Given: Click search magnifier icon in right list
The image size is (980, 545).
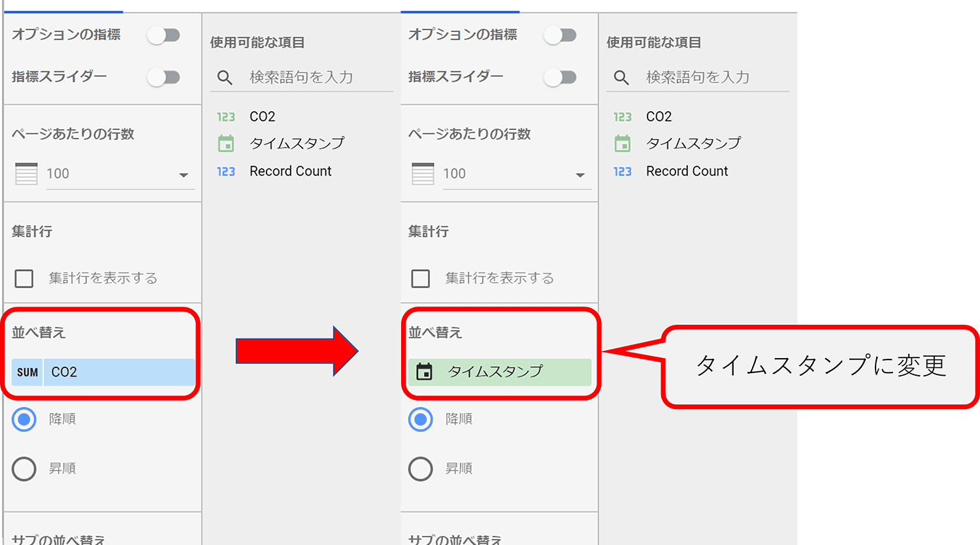Looking at the screenshot, I should point(621,78).
